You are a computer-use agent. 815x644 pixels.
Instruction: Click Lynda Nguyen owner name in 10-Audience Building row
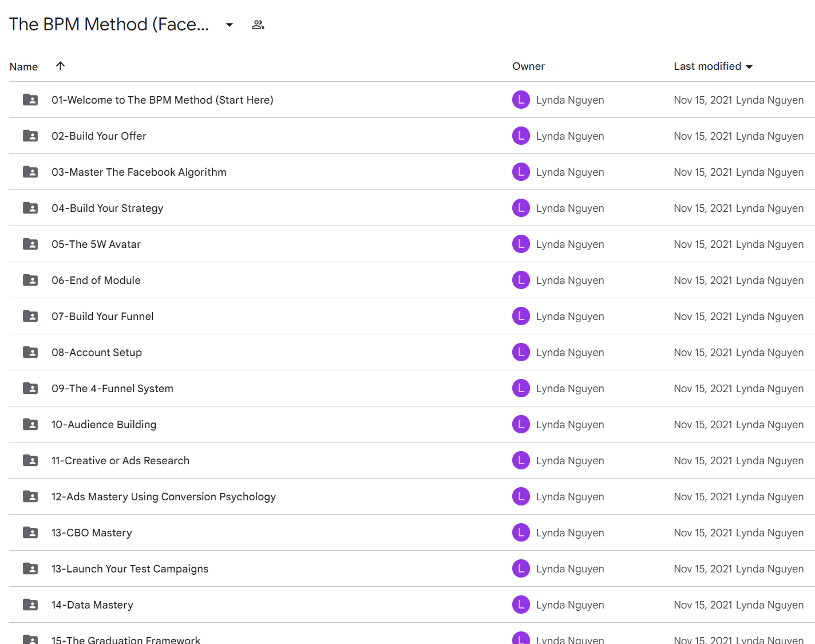click(x=570, y=425)
